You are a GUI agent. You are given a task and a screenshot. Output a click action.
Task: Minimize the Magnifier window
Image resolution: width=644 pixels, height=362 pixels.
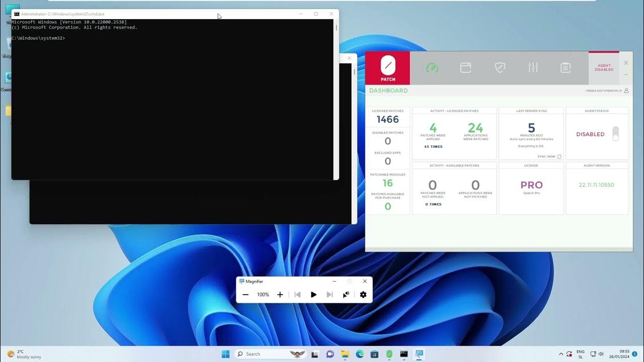(335, 282)
